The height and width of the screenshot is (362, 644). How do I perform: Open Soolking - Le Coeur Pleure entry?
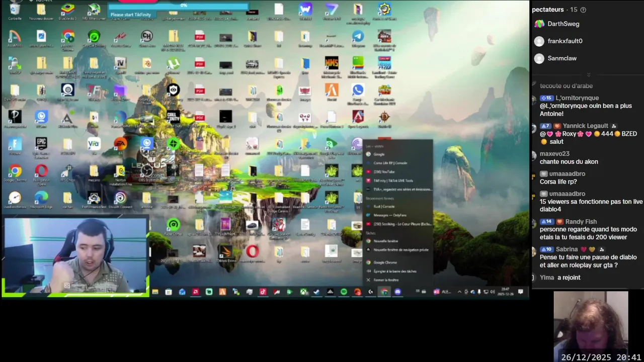tap(397, 224)
